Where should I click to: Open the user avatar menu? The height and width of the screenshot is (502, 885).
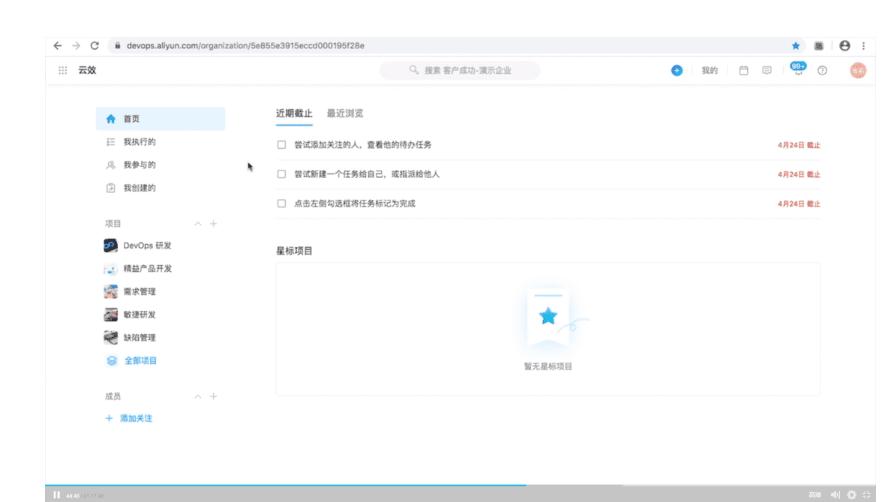[858, 70]
